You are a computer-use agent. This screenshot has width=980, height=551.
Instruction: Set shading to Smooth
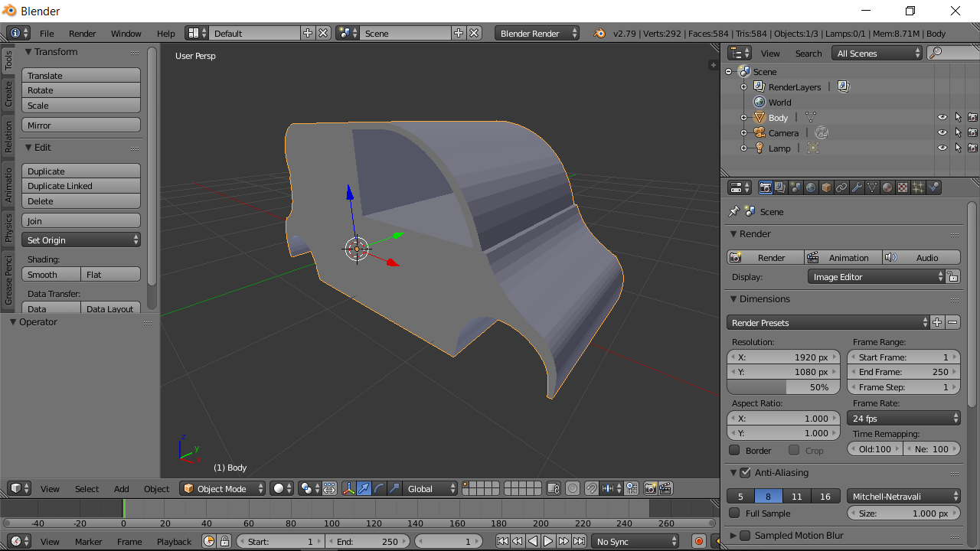coord(51,275)
